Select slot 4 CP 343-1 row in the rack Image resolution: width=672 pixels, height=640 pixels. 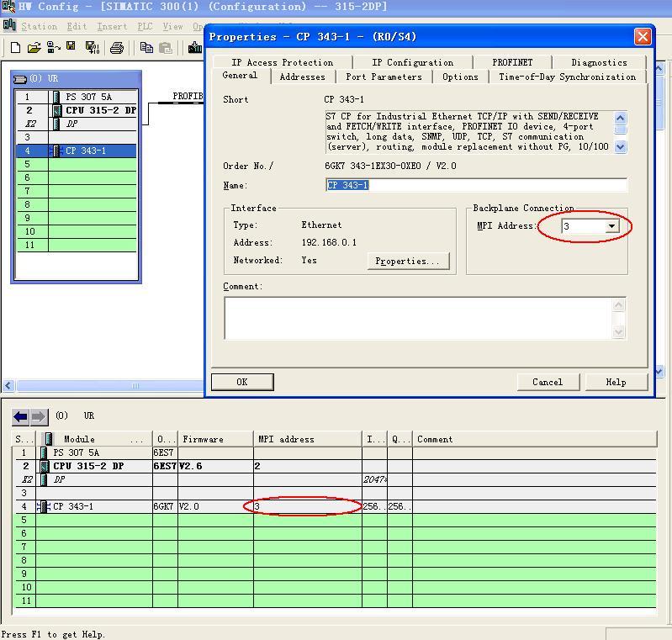tap(77, 151)
